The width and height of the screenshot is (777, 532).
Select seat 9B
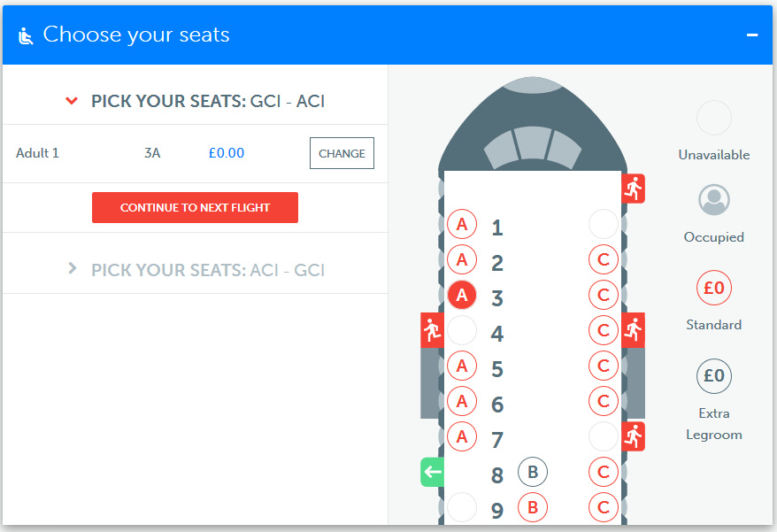click(x=533, y=508)
